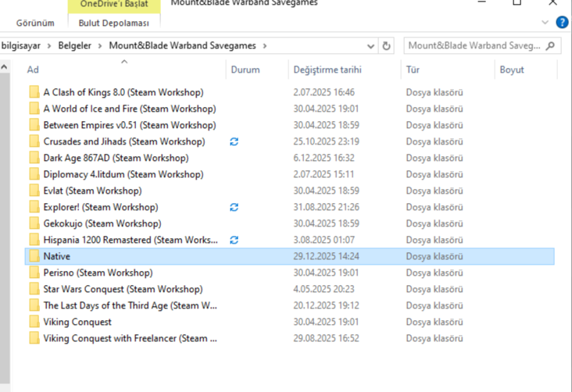Viewport: 572px width, 392px height.
Task: Select the Dark Age 867AD folder name
Action: pyautogui.click(x=116, y=158)
